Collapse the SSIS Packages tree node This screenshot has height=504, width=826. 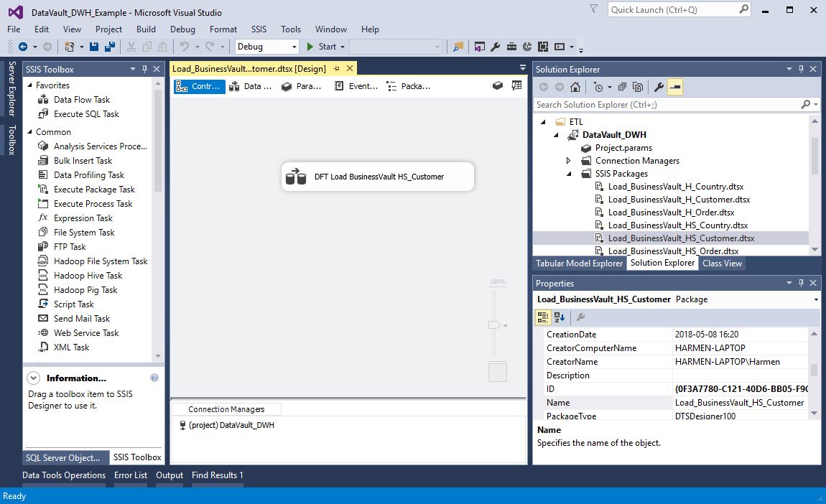[x=568, y=174]
